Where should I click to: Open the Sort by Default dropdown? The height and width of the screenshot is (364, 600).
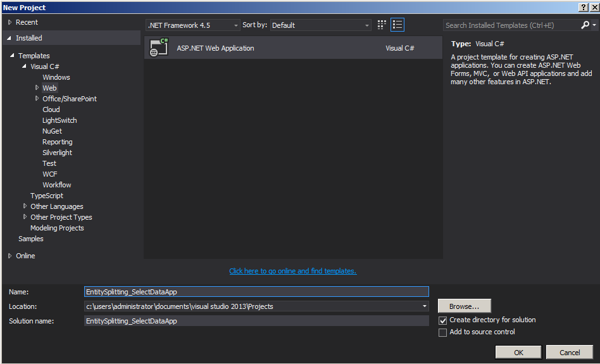[321, 25]
